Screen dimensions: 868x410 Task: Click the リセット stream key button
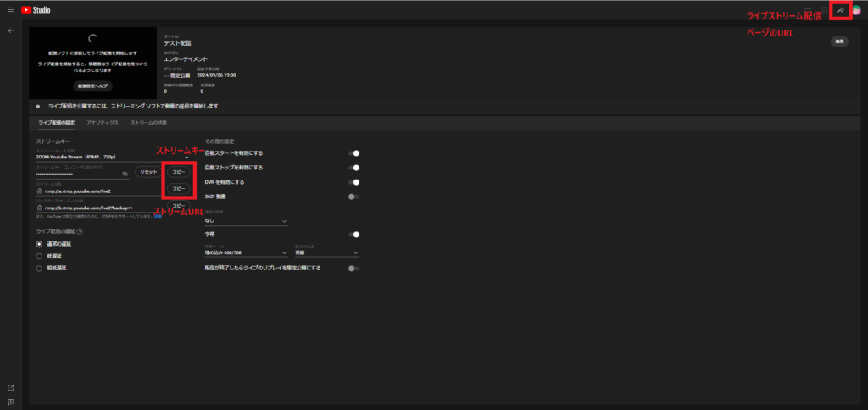[x=148, y=172]
